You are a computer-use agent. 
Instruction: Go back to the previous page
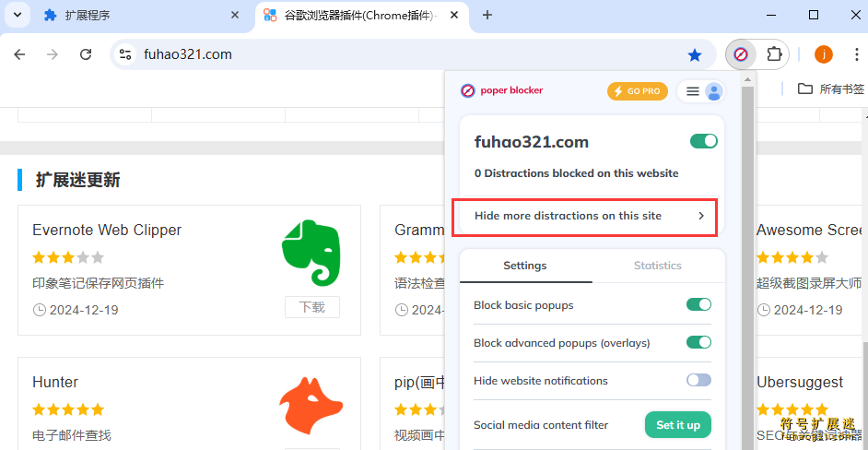20,54
